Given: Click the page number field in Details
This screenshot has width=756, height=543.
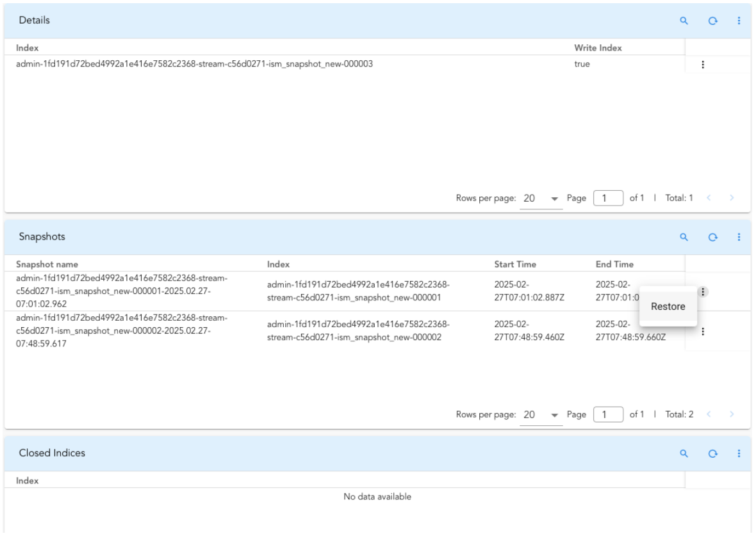Looking at the screenshot, I should [607, 199].
